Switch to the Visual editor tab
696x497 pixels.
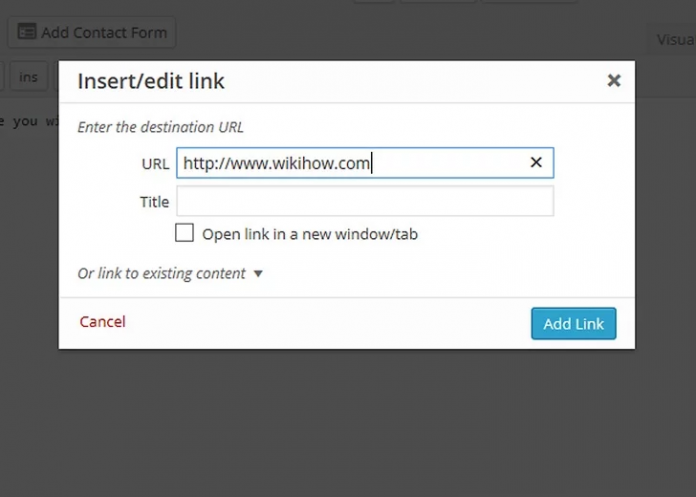coord(674,40)
